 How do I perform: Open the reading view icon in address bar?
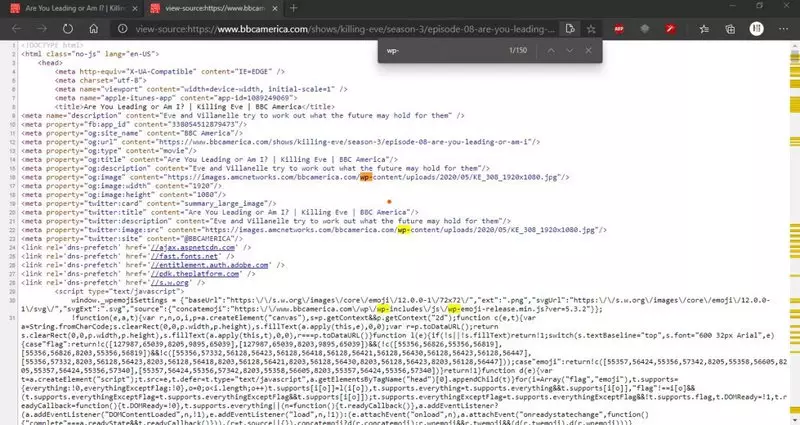pos(570,29)
